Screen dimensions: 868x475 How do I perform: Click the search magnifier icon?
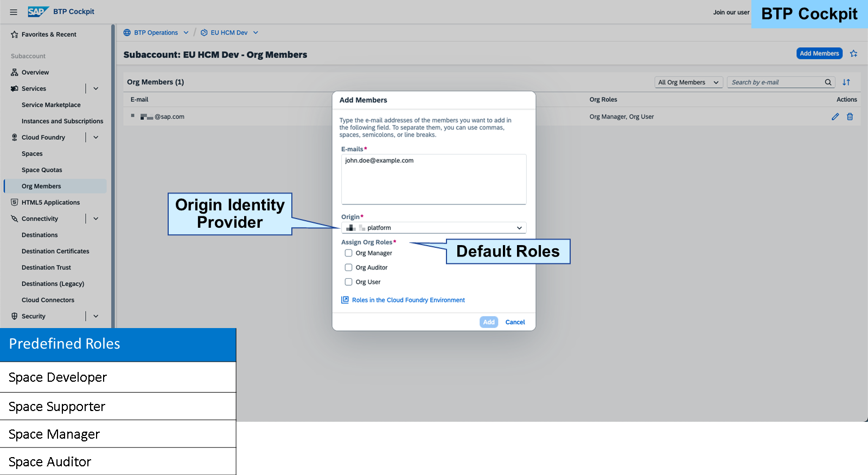point(828,82)
